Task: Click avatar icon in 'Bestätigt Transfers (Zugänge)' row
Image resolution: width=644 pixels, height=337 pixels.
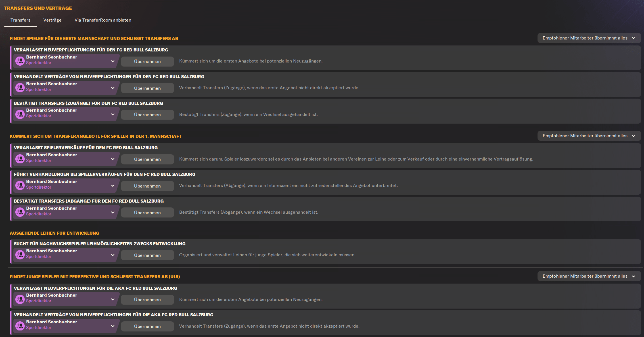Action: [20, 114]
